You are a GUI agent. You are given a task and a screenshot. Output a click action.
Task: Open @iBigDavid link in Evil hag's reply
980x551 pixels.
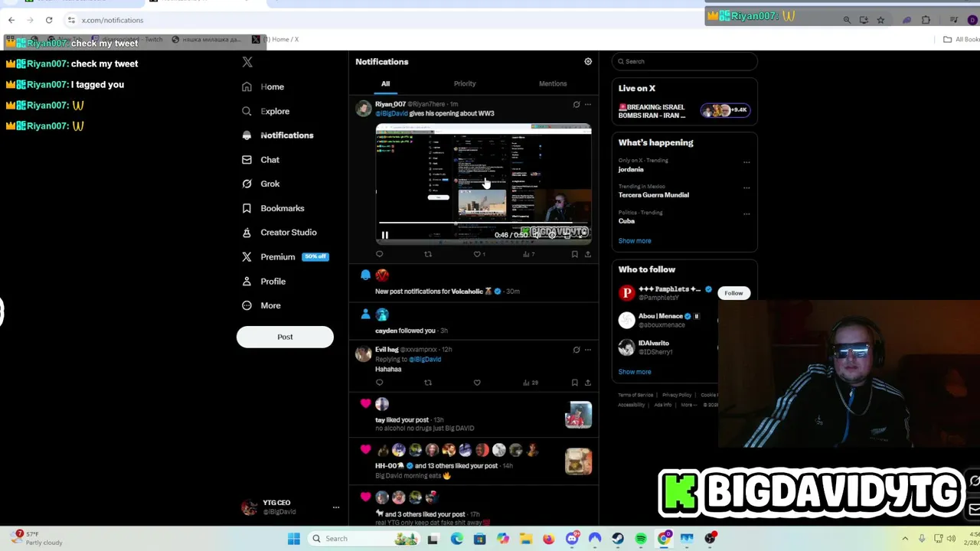coord(425,360)
